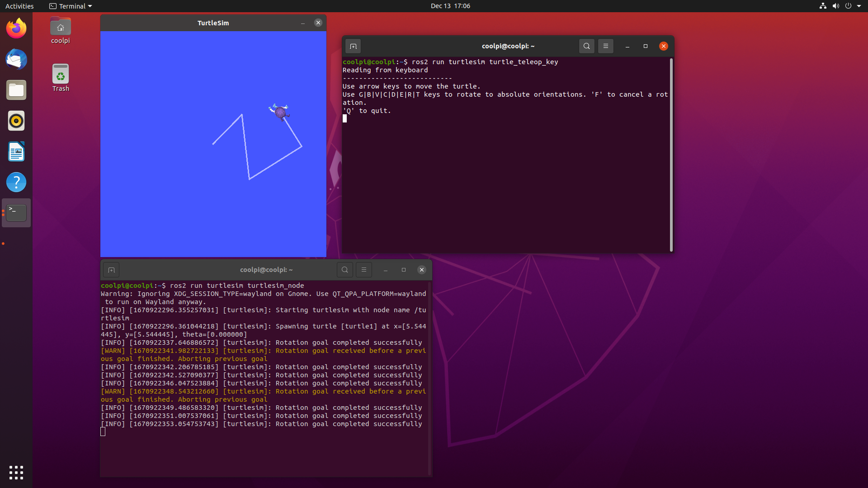This screenshot has width=868, height=488.
Task: Open the coolpi home folder desktop icon
Action: (x=61, y=31)
